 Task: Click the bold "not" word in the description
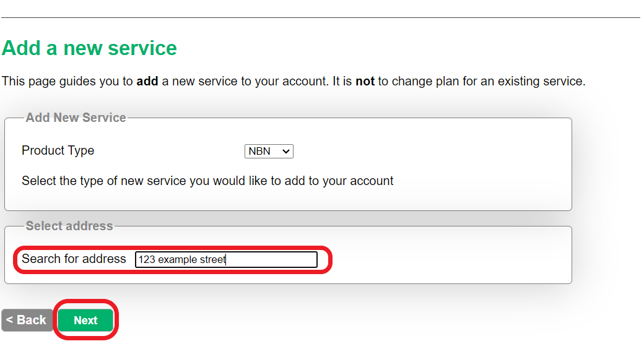[365, 81]
